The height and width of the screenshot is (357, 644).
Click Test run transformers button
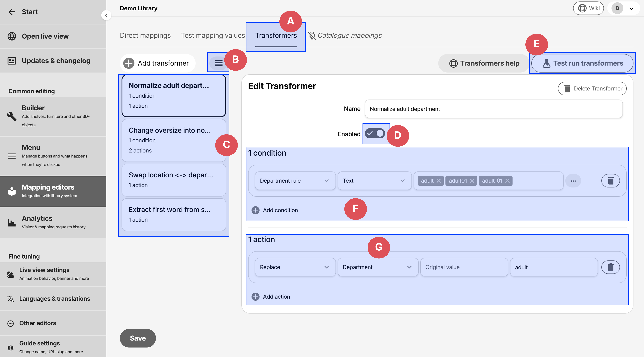coord(582,63)
